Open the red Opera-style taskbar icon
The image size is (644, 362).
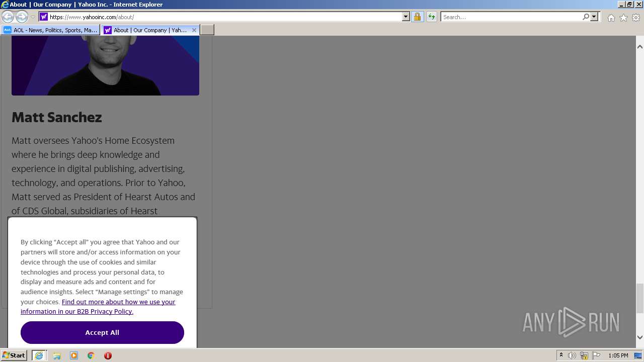click(x=108, y=355)
